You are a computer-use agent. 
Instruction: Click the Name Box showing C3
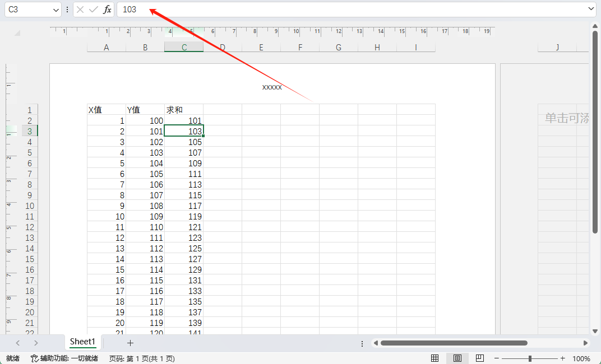(29, 10)
